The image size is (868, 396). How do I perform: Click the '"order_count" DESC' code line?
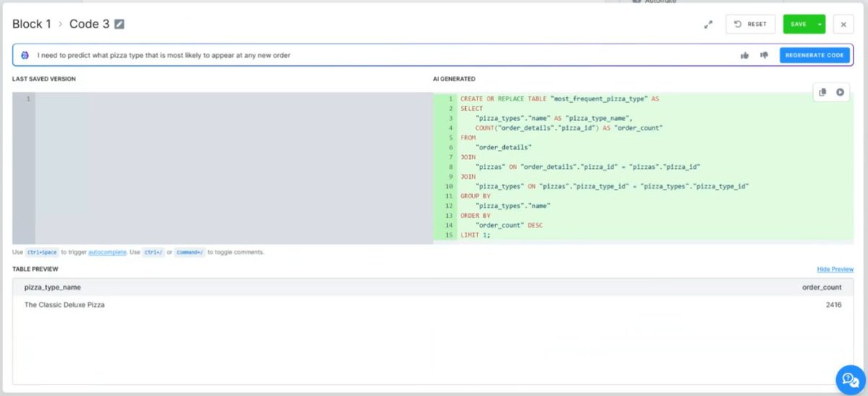pyautogui.click(x=509, y=225)
